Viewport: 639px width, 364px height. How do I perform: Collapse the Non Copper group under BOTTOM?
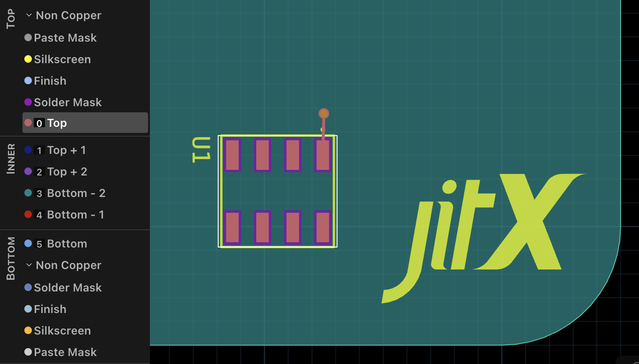pyautogui.click(x=28, y=265)
